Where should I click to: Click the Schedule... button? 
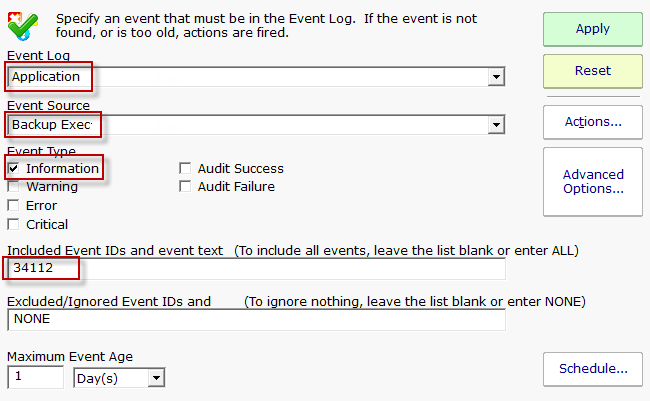pyautogui.click(x=593, y=369)
